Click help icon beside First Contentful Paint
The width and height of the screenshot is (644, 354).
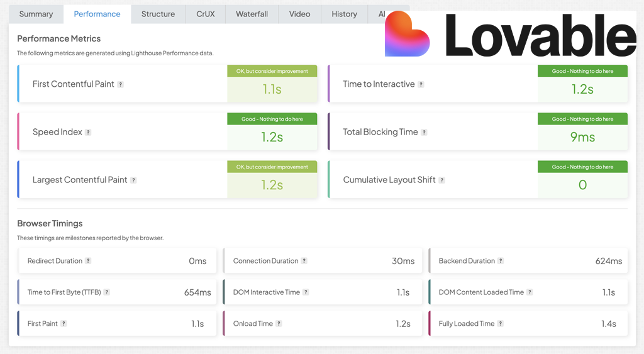120,84
